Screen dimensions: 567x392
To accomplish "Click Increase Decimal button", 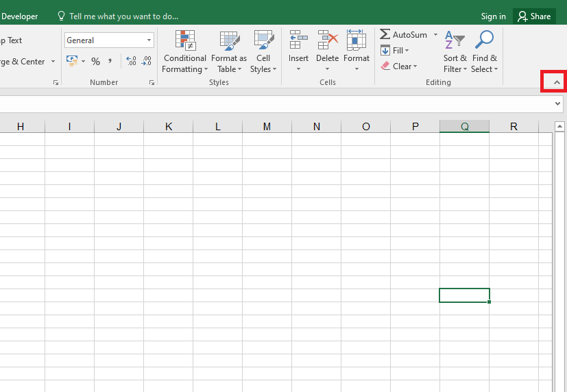I will tap(132, 62).
